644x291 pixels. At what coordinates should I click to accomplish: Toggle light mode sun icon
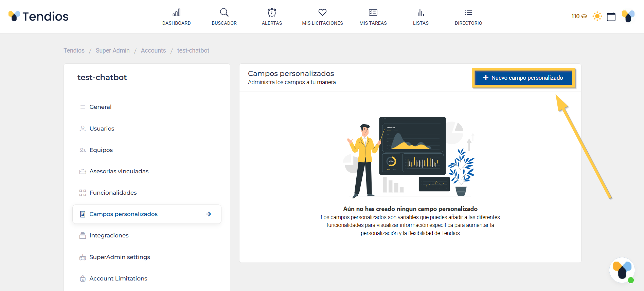597,16
